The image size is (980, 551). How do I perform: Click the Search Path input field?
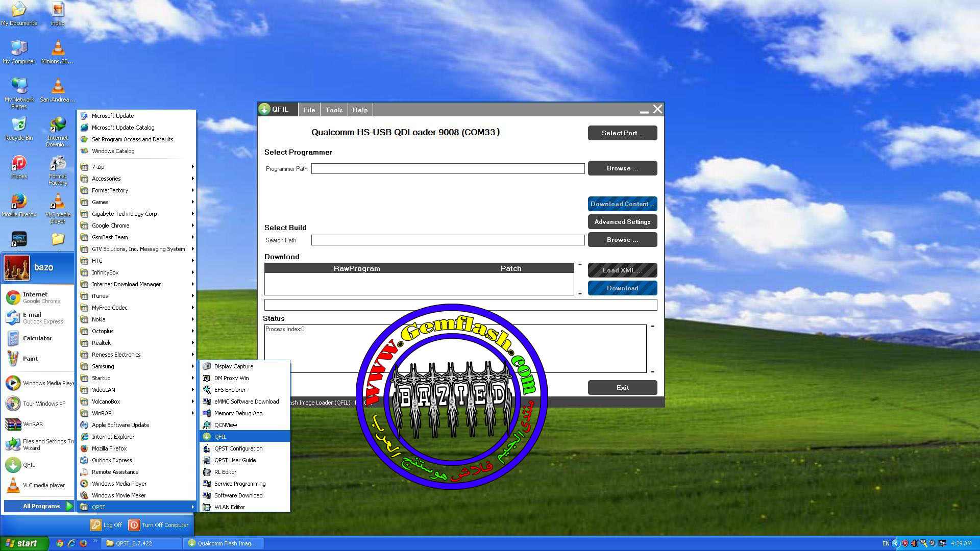448,240
